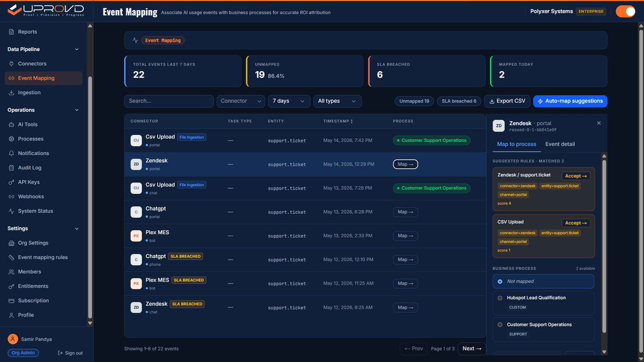Click the sidebar vertical scrollbar
Screen dimensions: 644x362
(x=90, y=198)
